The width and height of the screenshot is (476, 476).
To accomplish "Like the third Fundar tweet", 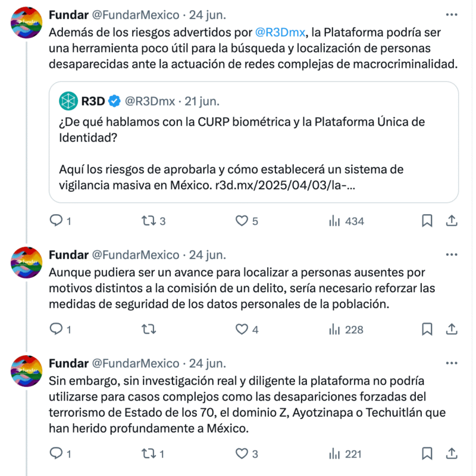I will (x=240, y=453).
